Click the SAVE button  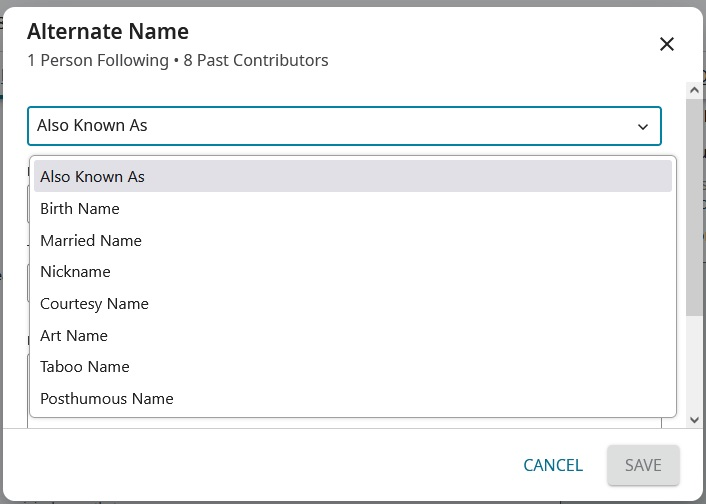pyautogui.click(x=643, y=465)
